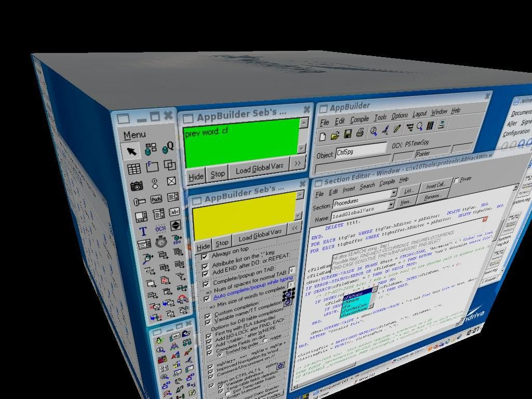This screenshot has height=399, width=532.
Task: Select the Timer stopwatch tool in the palette
Action: pos(162,242)
